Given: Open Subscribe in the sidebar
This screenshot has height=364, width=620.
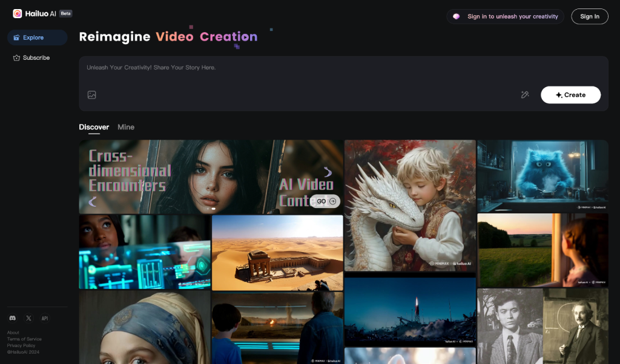Looking at the screenshot, I should (x=37, y=58).
